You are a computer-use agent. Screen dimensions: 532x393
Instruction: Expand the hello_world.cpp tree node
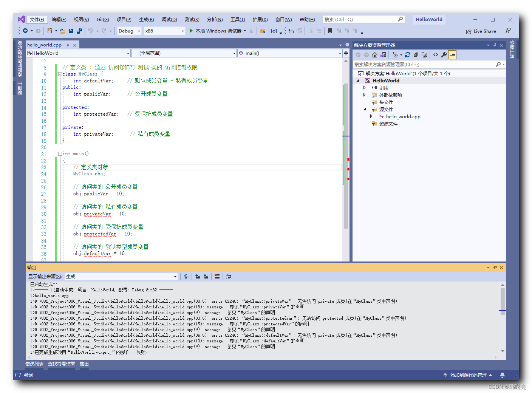click(371, 117)
